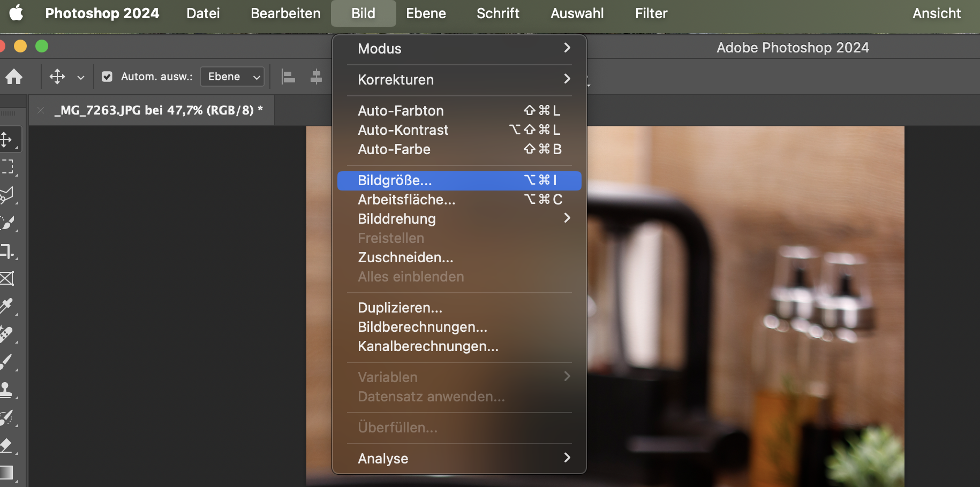The height and width of the screenshot is (487, 980).
Task: Choose Bildberechnungen... menu entry
Action: pyautogui.click(x=459, y=327)
